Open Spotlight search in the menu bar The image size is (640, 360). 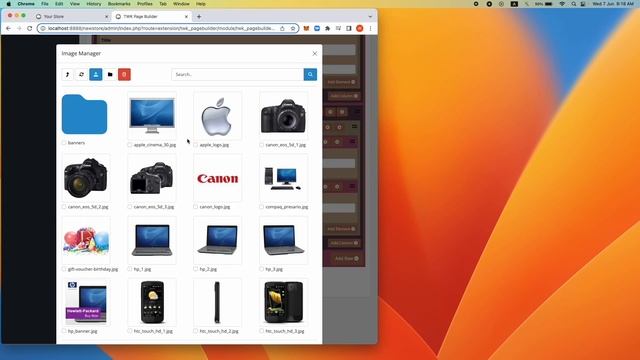point(573,4)
